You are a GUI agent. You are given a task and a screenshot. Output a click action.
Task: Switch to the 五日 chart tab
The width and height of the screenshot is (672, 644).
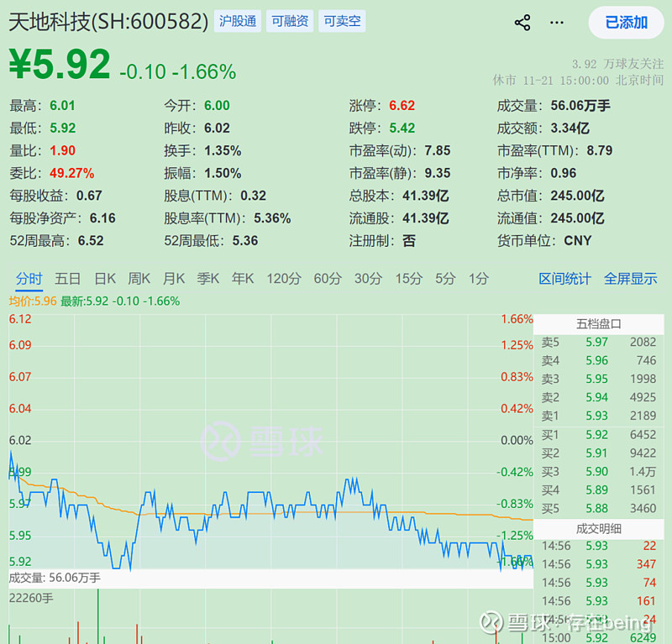pos(67,279)
